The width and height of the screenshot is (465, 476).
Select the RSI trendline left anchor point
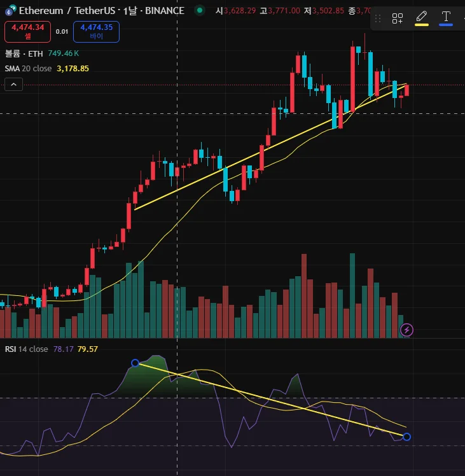tap(135, 363)
